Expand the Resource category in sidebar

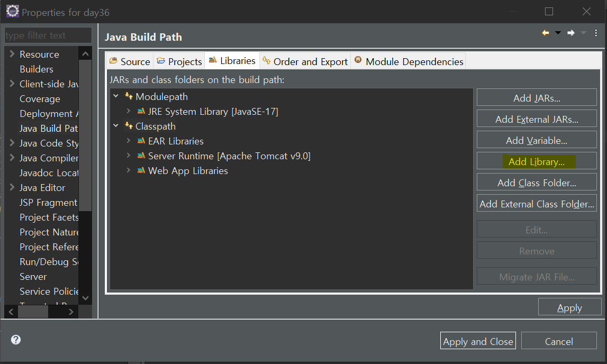12,54
